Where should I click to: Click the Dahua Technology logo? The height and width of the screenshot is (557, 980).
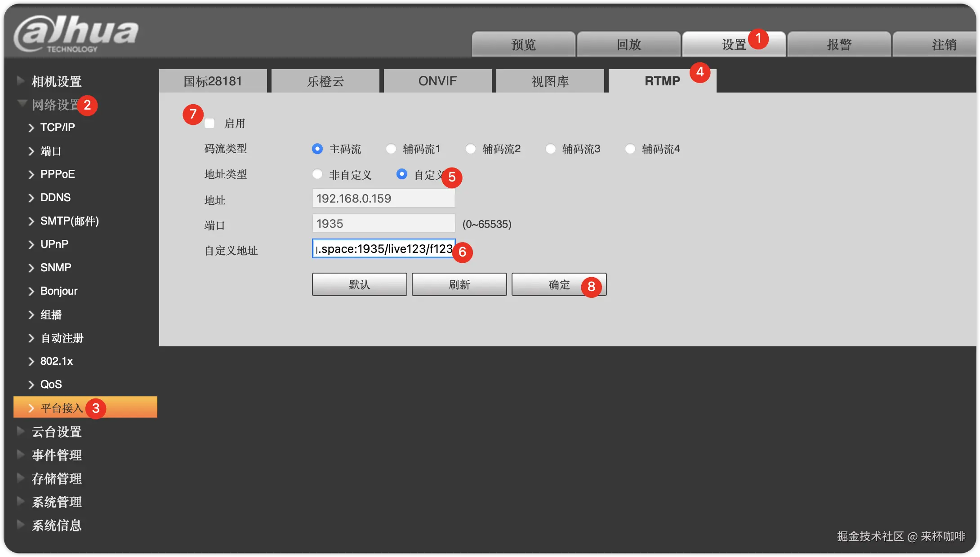click(x=76, y=33)
